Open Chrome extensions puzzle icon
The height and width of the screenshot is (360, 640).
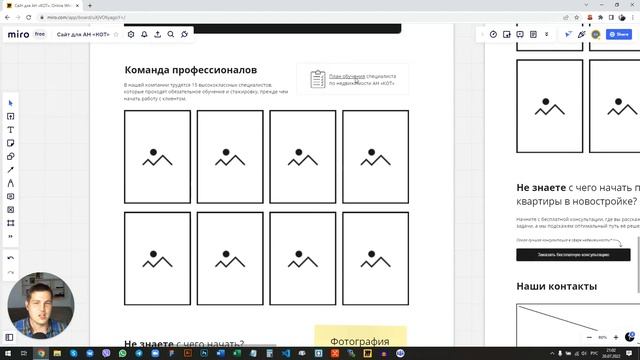[600, 18]
